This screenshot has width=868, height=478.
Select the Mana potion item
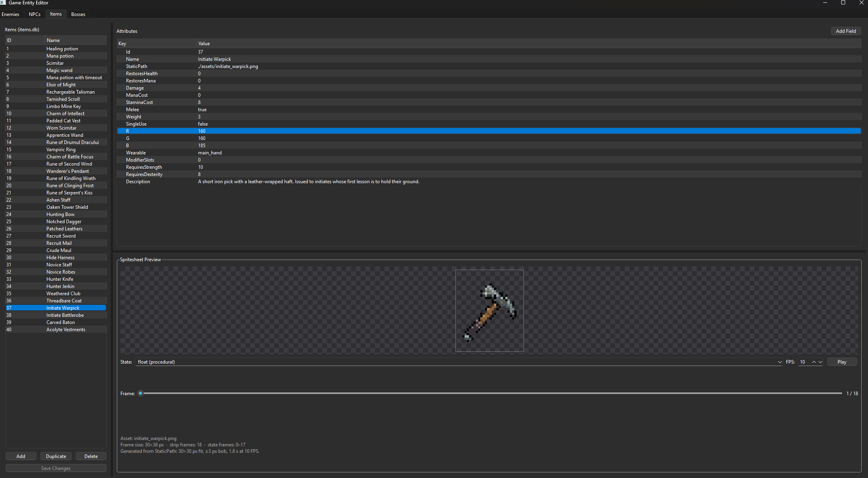[56, 56]
